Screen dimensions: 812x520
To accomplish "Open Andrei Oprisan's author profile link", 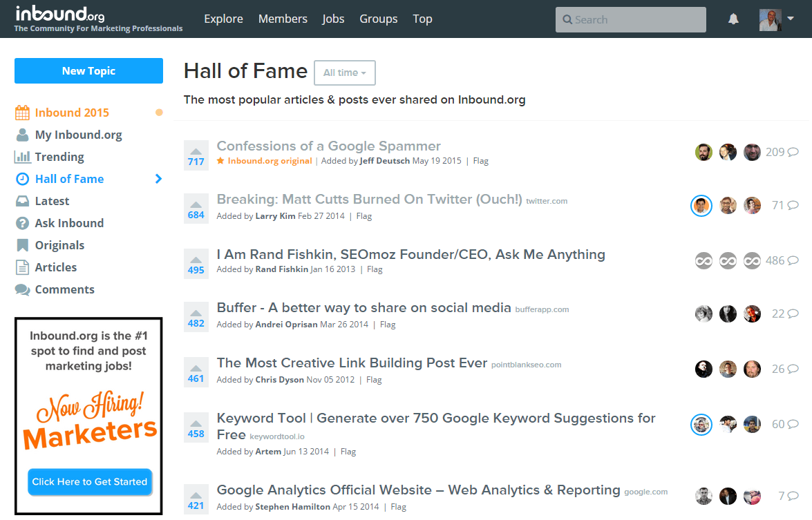I will pos(286,325).
